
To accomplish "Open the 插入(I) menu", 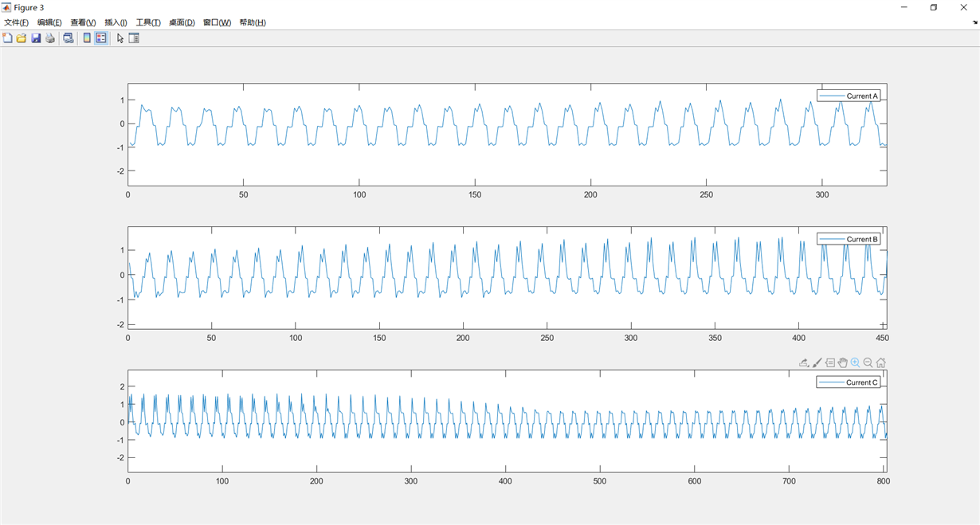I will pyautogui.click(x=116, y=22).
